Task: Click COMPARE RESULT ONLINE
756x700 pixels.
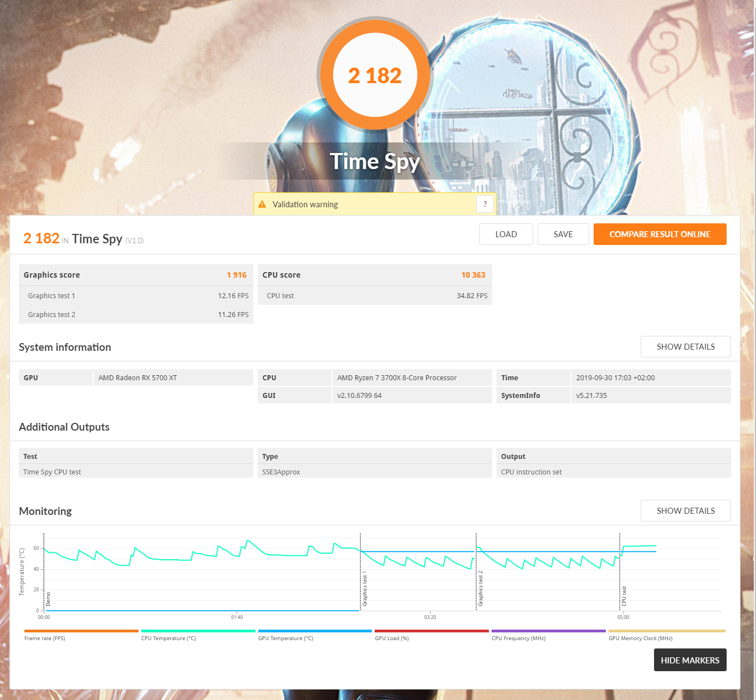Action: pos(660,234)
